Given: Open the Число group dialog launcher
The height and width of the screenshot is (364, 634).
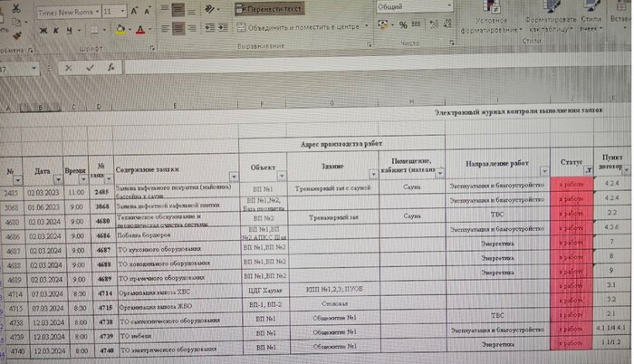Looking at the screenshot, I should pos(452,43).
